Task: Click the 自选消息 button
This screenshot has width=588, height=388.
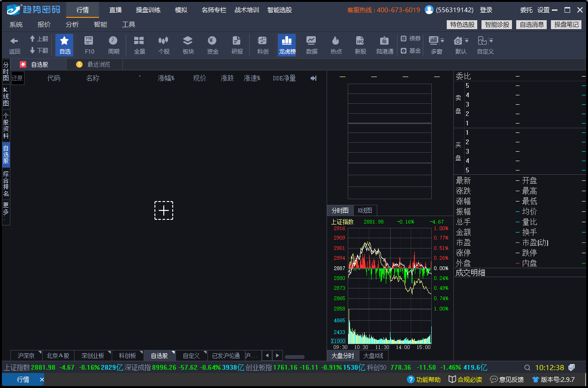Action: coord(532,24)
